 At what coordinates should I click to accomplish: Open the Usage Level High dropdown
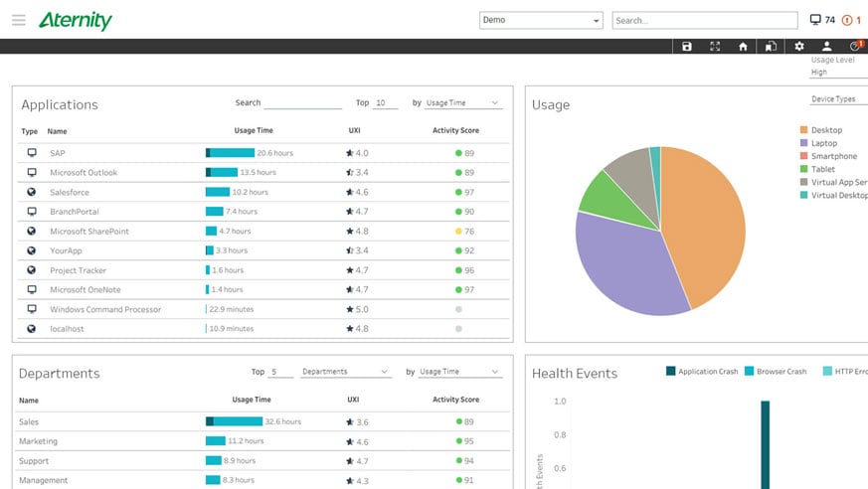(x=838, y=73)
